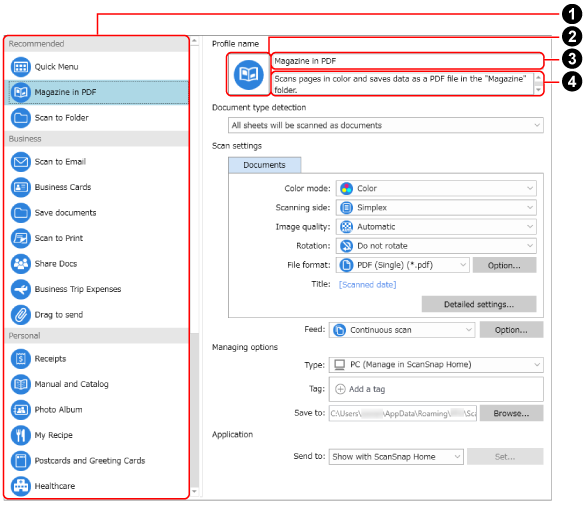Select the Quick Menu profile icon
This screenshot has height=516, width=584.
20,67
